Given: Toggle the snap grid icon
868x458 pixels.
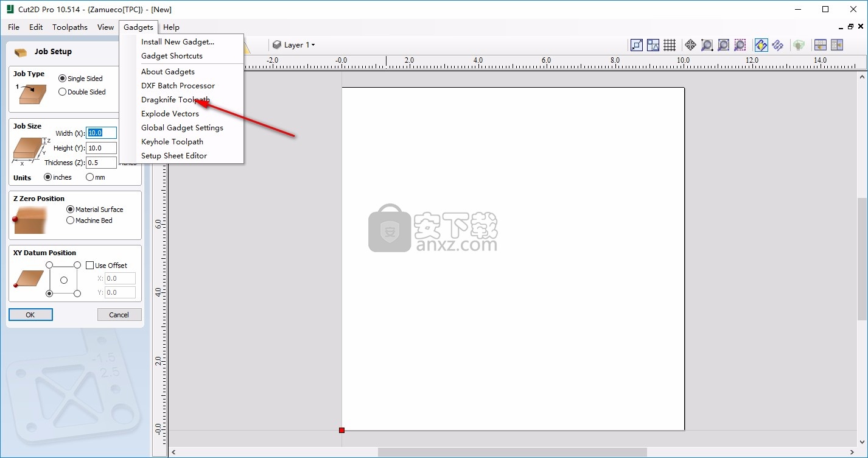Looking at the screenshot, I should [670, 45].
